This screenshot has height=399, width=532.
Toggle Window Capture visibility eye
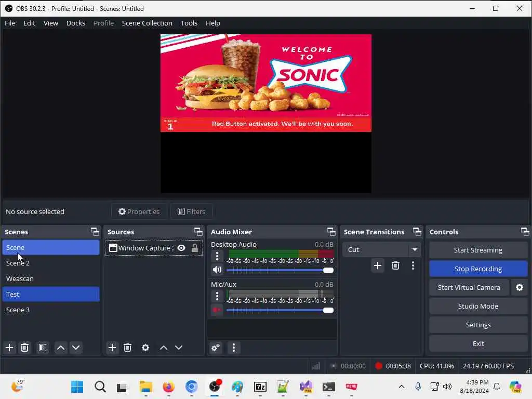[x=181, y=248]
